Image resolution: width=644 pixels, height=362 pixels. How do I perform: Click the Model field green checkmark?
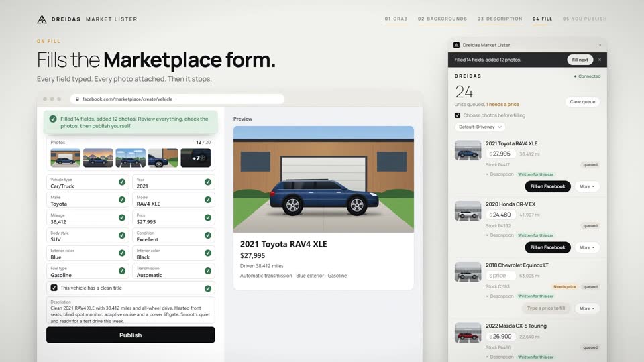[x=208, y=200]
